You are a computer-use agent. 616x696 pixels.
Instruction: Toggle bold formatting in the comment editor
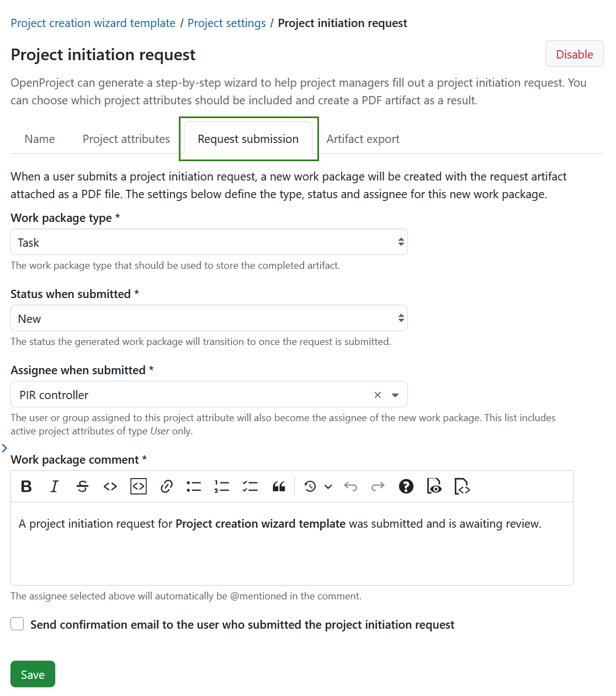[26, 486]
